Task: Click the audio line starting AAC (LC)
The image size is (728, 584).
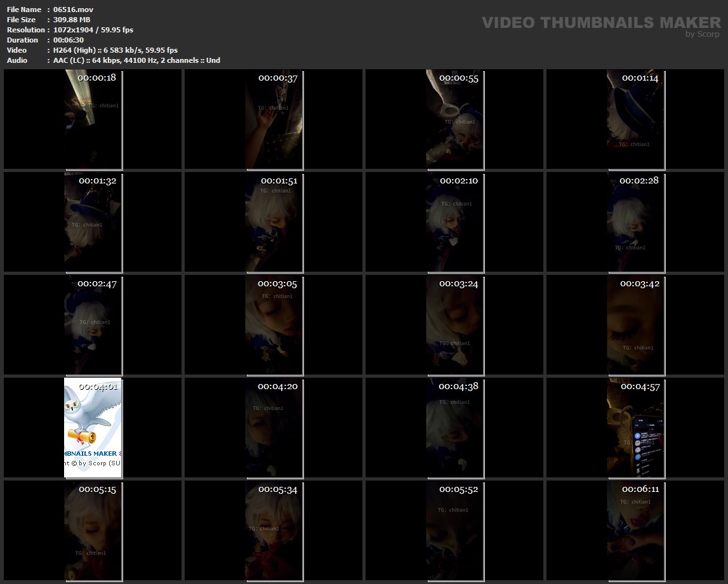Action: 136,60
